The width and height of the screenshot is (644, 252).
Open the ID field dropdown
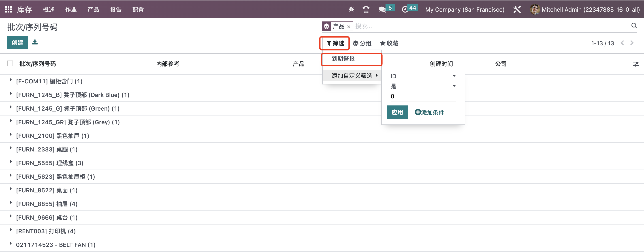[x=423, y=76]
